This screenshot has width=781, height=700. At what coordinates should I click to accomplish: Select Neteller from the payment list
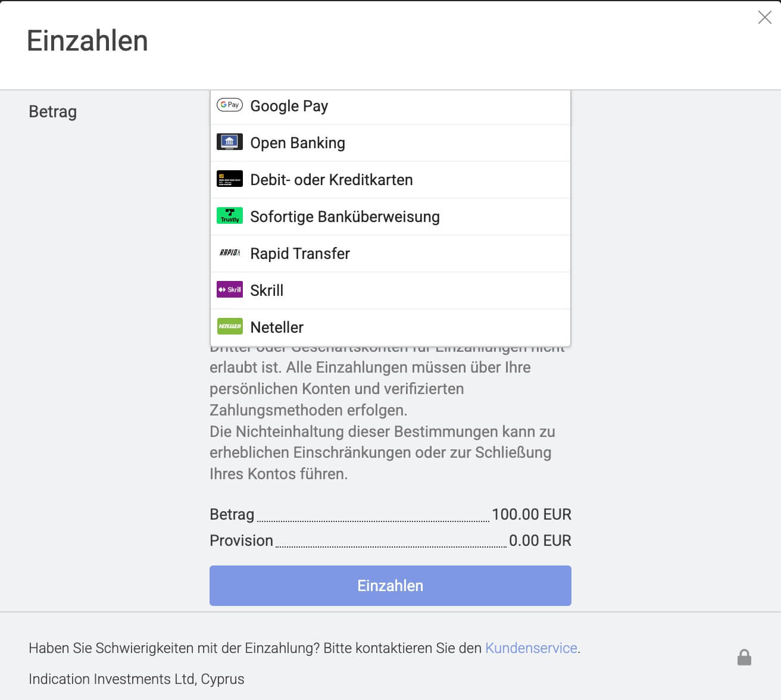tap(277, 327)
